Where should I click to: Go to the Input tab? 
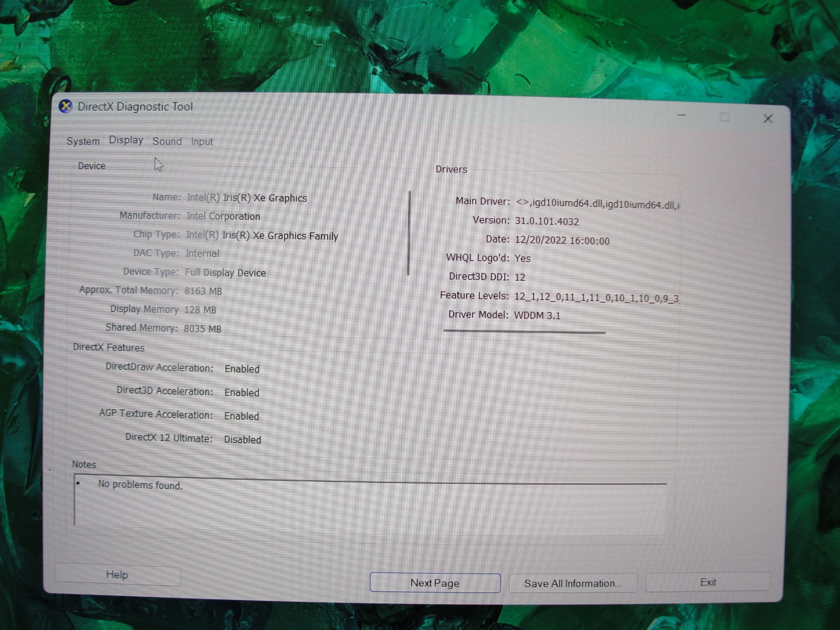click(x=202, y=142)
